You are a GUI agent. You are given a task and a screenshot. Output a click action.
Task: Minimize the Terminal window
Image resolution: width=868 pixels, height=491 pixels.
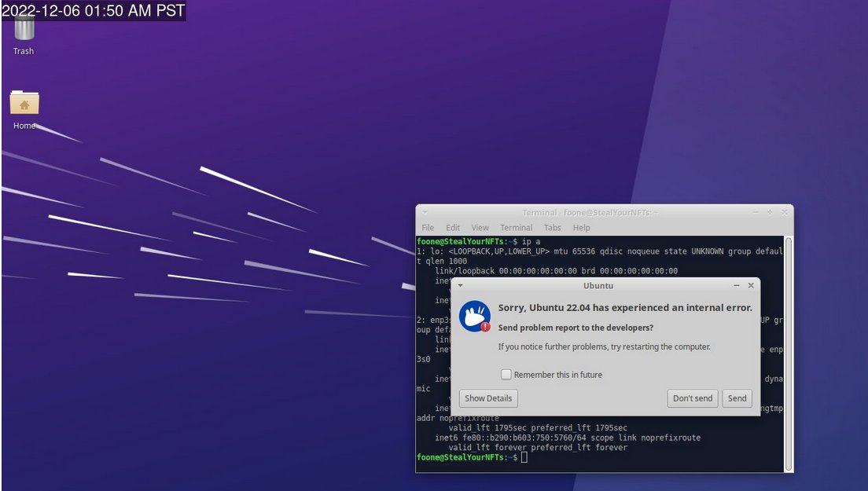[x=756, y=212]
